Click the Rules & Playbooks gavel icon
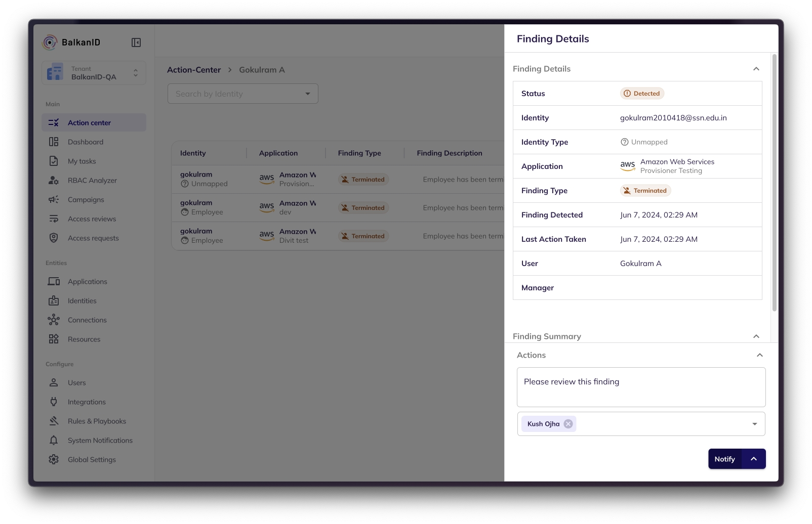 click(x=54, y=421)
